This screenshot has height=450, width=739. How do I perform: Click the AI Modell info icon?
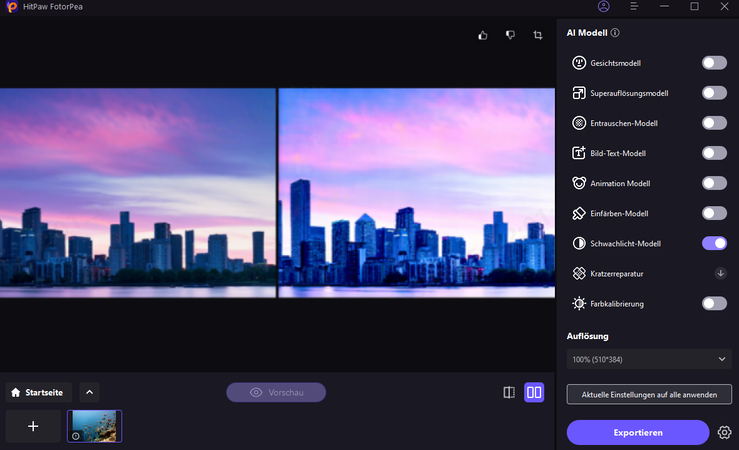[x=615, y=33]
